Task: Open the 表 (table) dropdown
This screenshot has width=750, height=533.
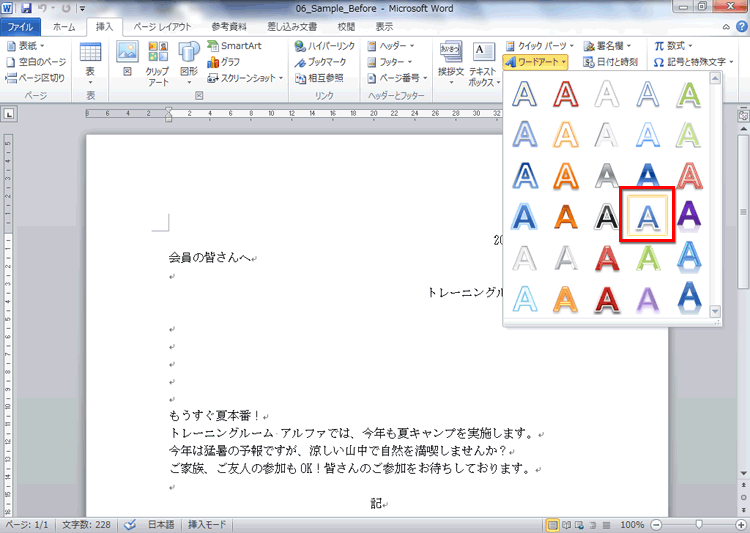Action: (x=90, y=62)
